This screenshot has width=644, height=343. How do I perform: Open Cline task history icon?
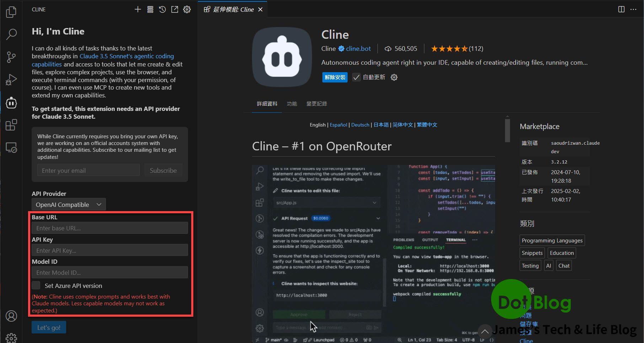[162, 10]
